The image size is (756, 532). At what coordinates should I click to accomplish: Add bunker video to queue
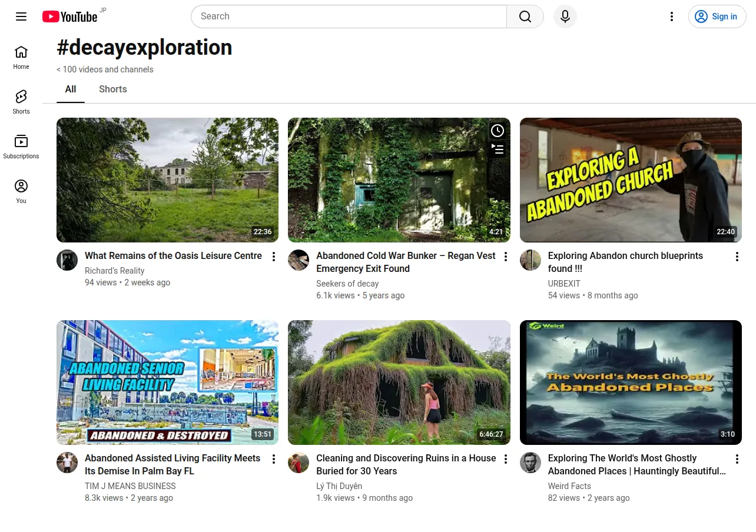[498, 149]
